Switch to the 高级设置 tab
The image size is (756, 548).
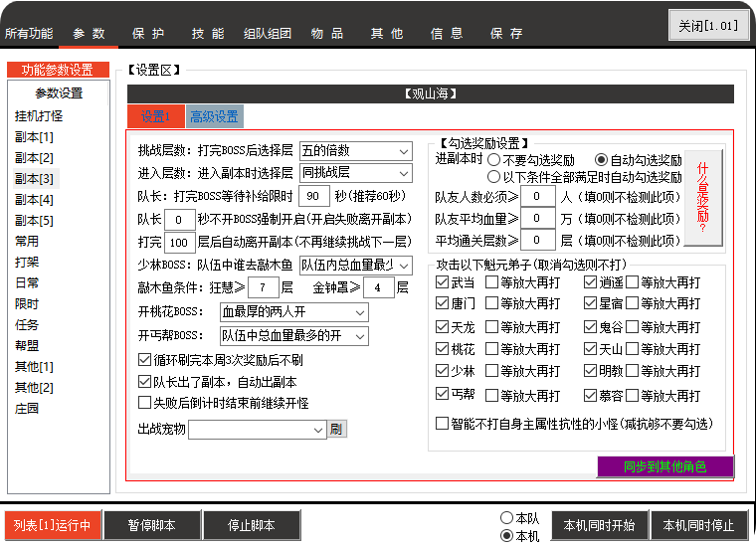click(x=214, y=116)
